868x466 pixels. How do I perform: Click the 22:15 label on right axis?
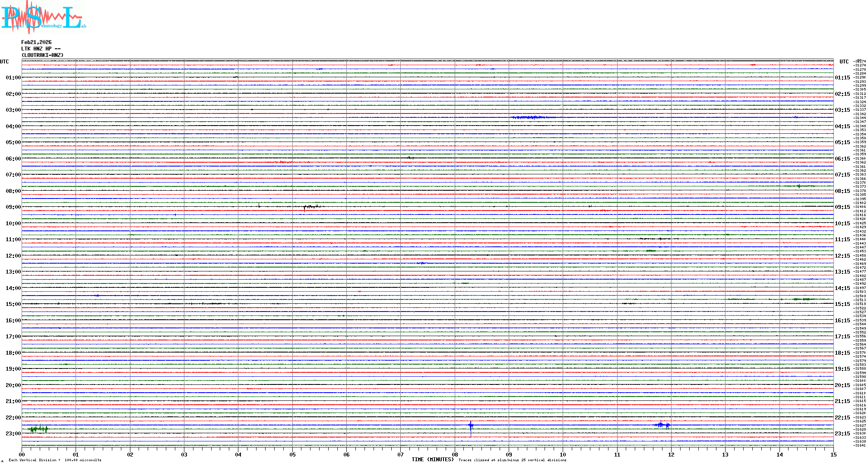[842, 418]
